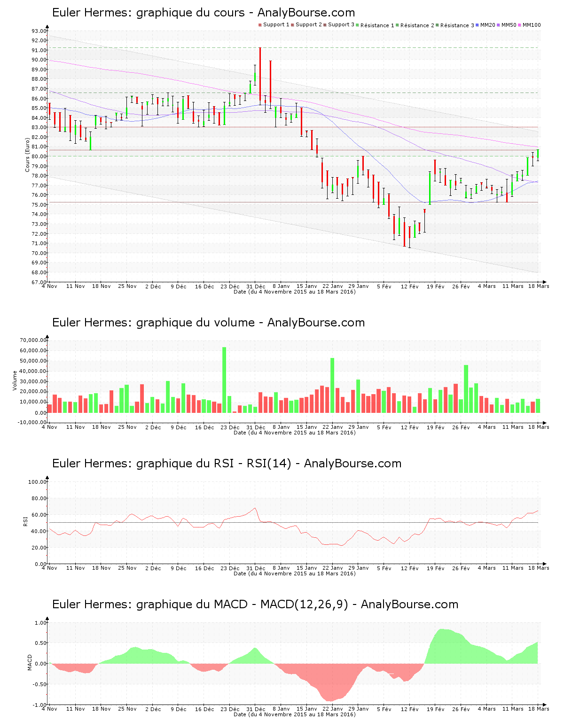Click the 75.00 value on price axis

[x=39, y=205]
